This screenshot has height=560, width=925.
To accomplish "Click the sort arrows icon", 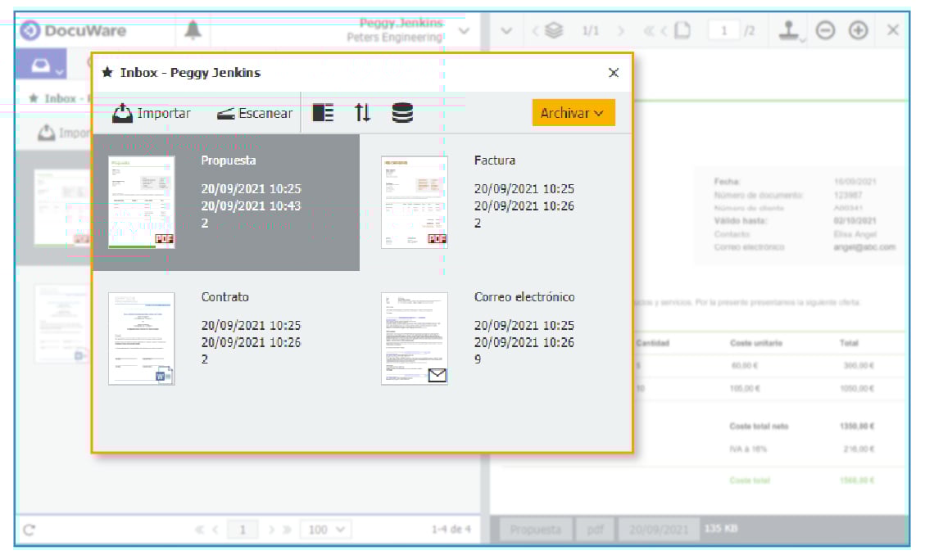I will (x=362, y=114).
